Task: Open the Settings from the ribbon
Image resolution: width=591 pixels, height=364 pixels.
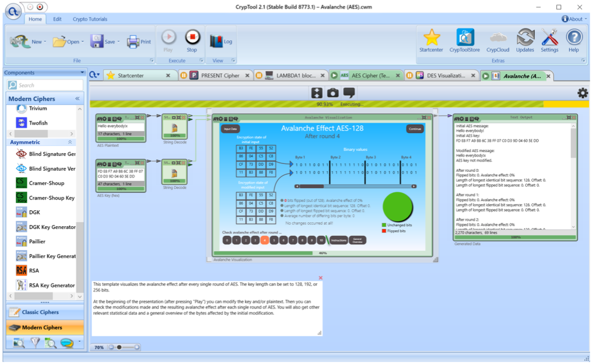Action: click(550, 41)
